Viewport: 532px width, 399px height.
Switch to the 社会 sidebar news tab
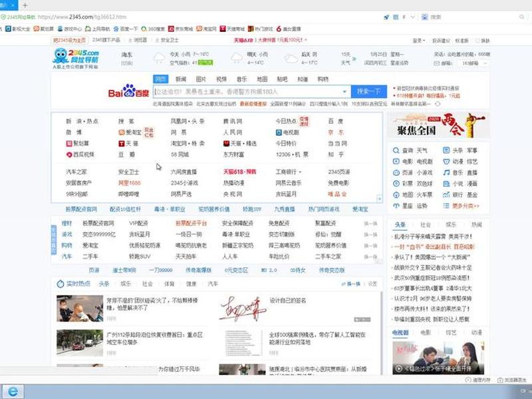point(426,225)
